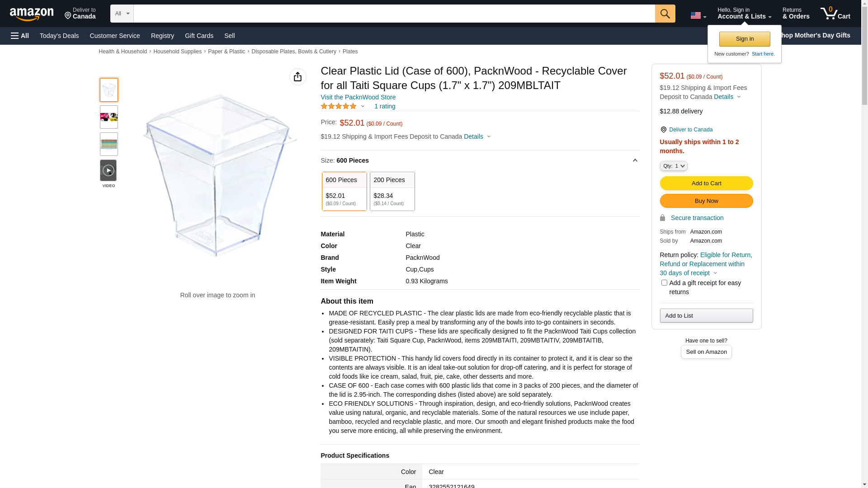Click the search magnifier button
The image size is (868, 488).
pos(665,14)
